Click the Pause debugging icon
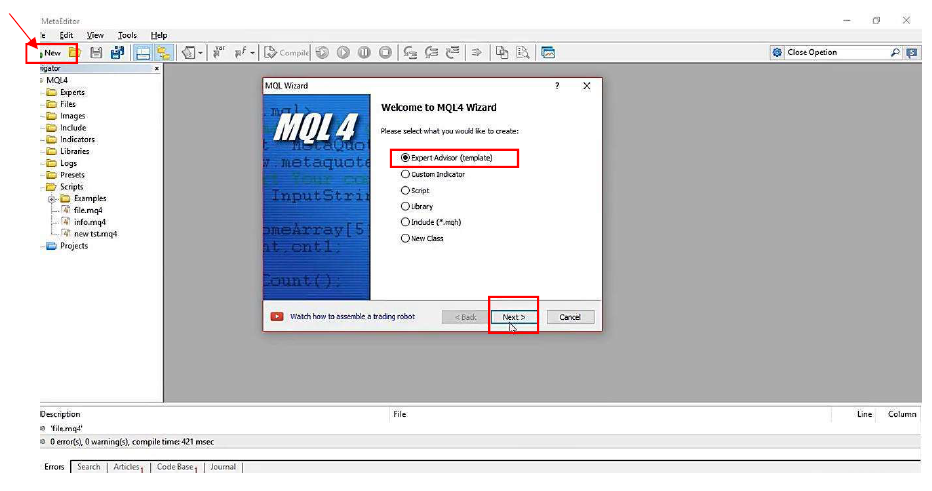This screenshot has height=491, width=932. click(x=364, y=53)
